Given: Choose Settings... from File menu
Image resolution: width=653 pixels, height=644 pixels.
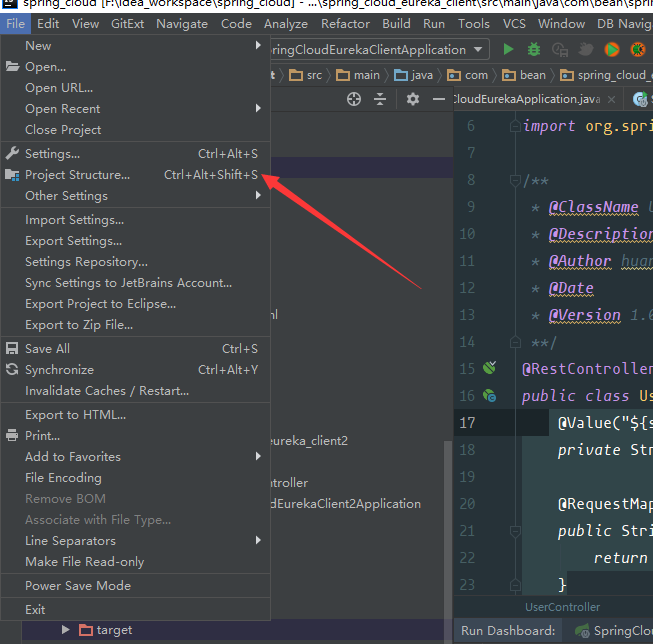Looking at the screenshot, I should point(136,153).
